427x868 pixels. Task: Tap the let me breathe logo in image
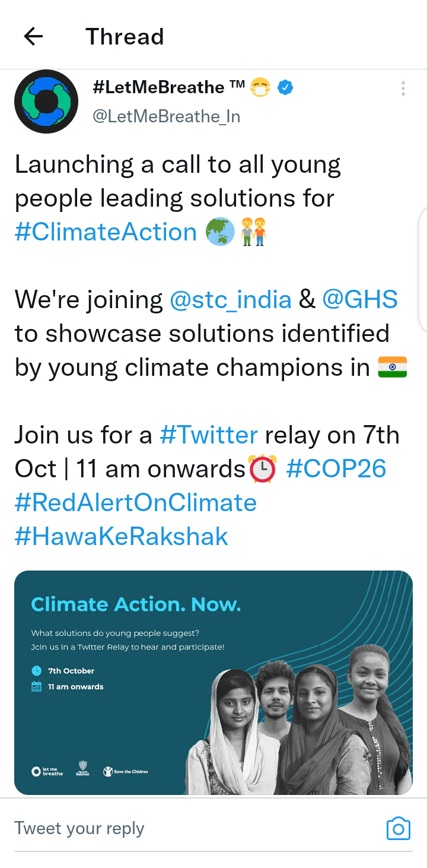[x=47, y=771]
